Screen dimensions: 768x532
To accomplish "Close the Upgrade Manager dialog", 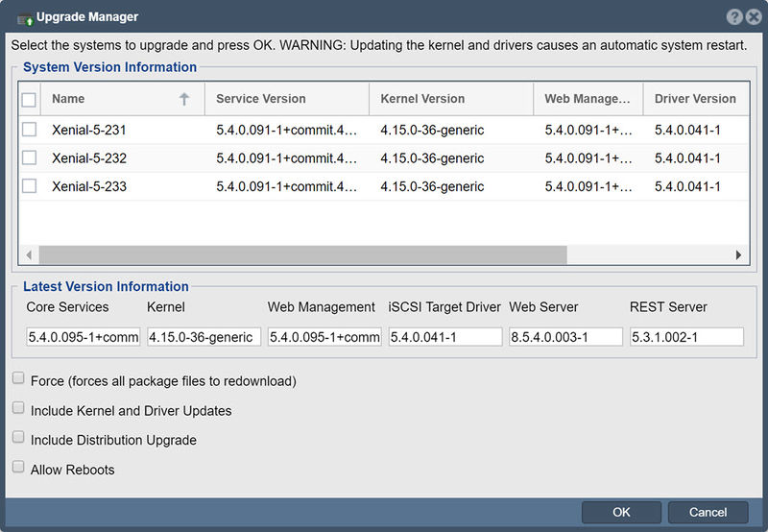I will (x=754, y=17).
